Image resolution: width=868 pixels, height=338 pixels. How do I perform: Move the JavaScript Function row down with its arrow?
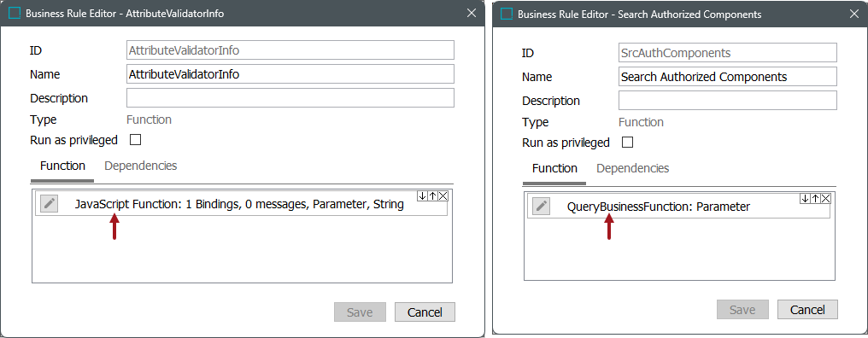click(422, 195)
